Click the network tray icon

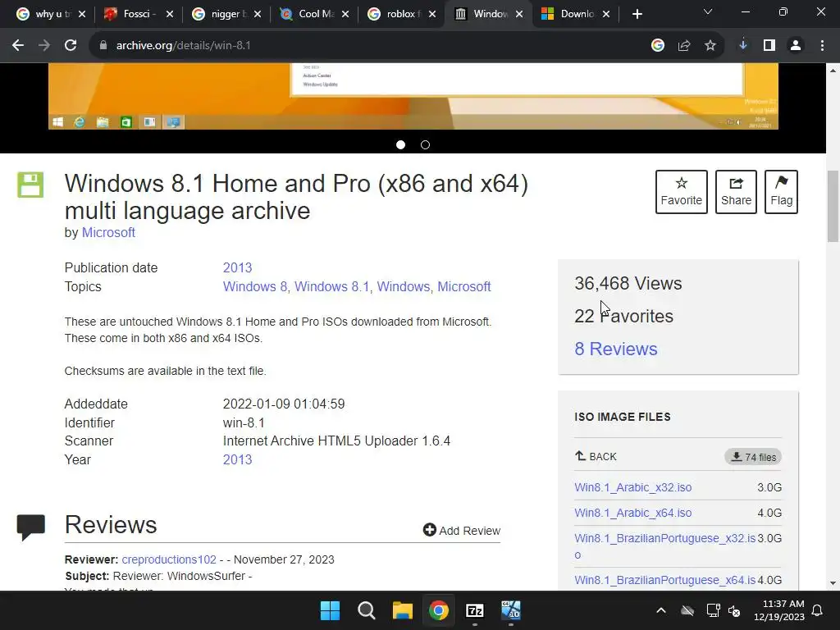[x=713, y=610]
